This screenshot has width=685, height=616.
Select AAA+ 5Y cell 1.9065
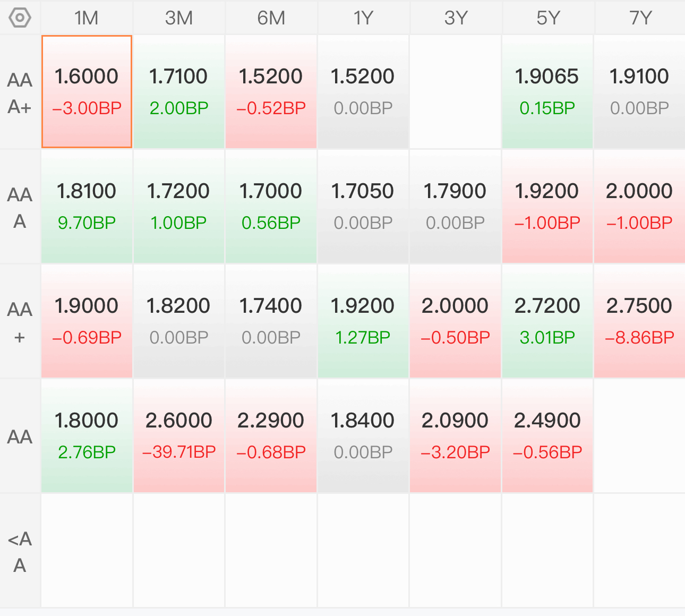[x=547, y=92]
